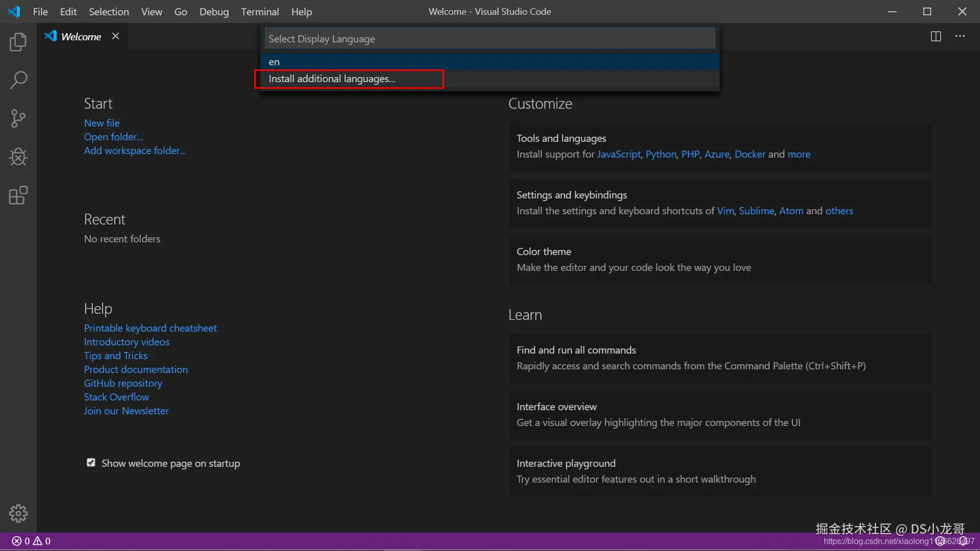Open the Debug menu

tap(214, 12)
